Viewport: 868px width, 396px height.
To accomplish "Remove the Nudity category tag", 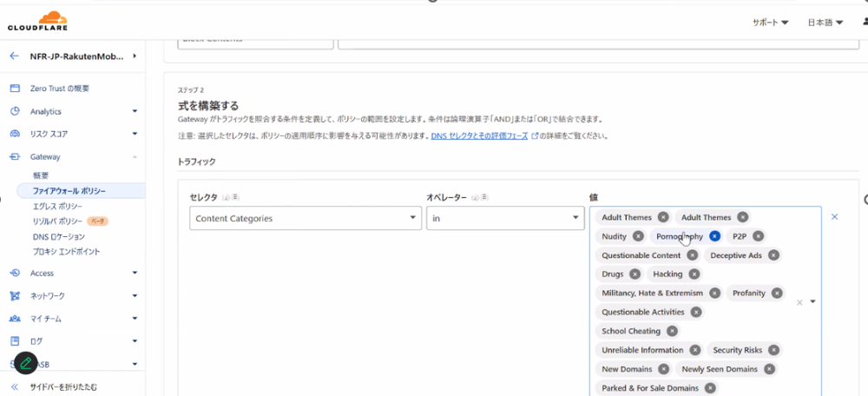I will click(x=638, y=236).
